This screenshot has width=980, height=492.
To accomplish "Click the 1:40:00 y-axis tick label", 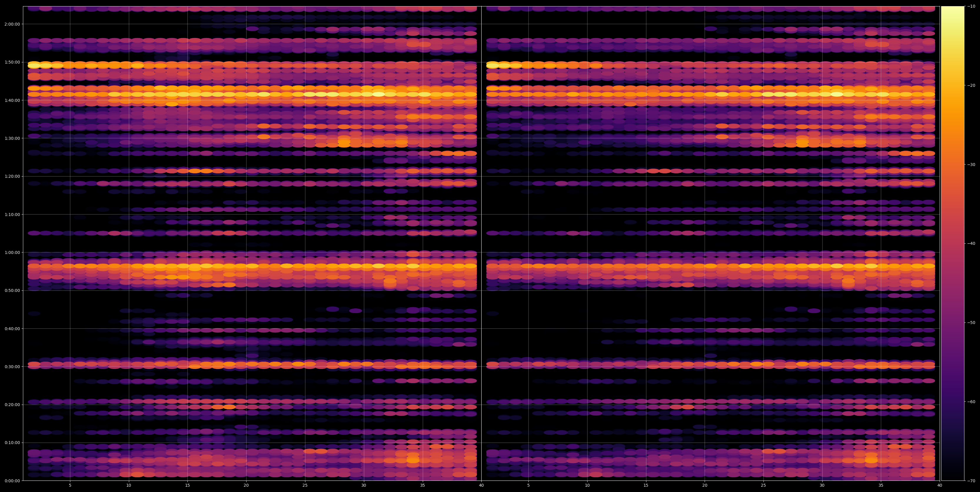I will coord(13,100).
